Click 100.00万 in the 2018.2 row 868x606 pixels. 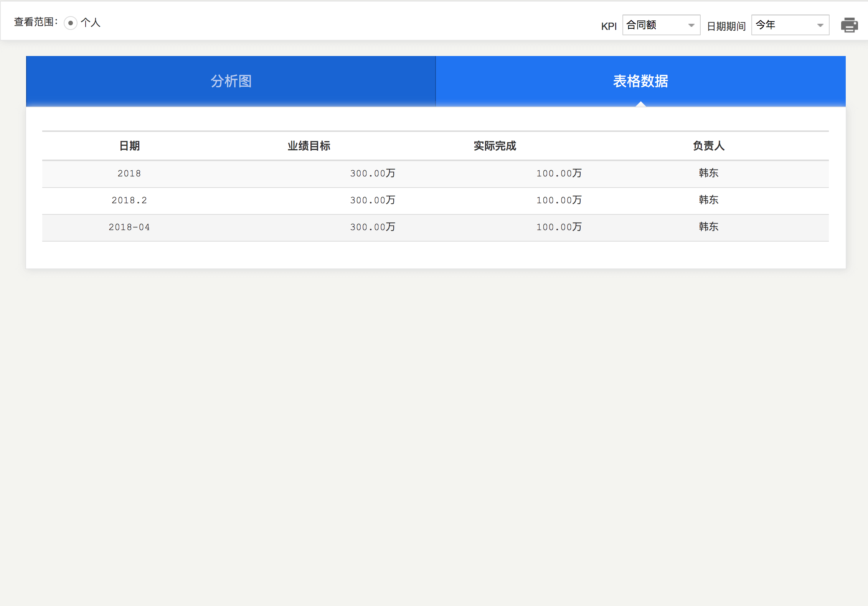pyautogui.click(x=559, y=200)
